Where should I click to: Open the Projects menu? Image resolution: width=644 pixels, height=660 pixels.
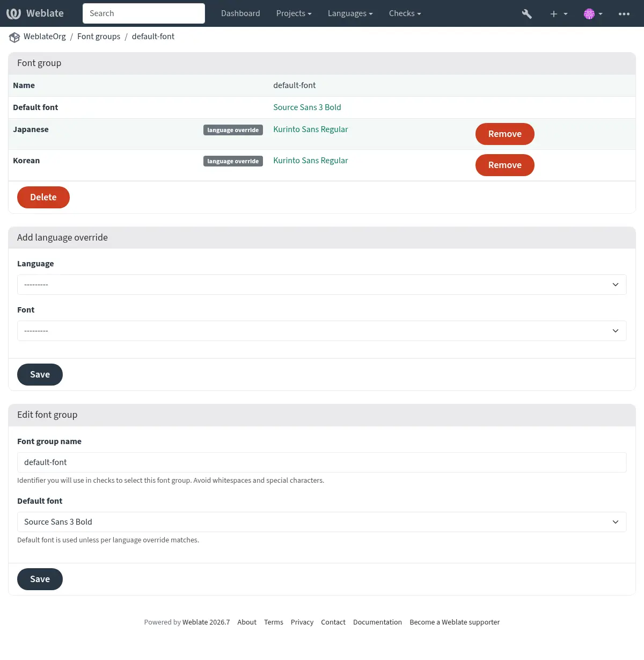coord(294,13)
